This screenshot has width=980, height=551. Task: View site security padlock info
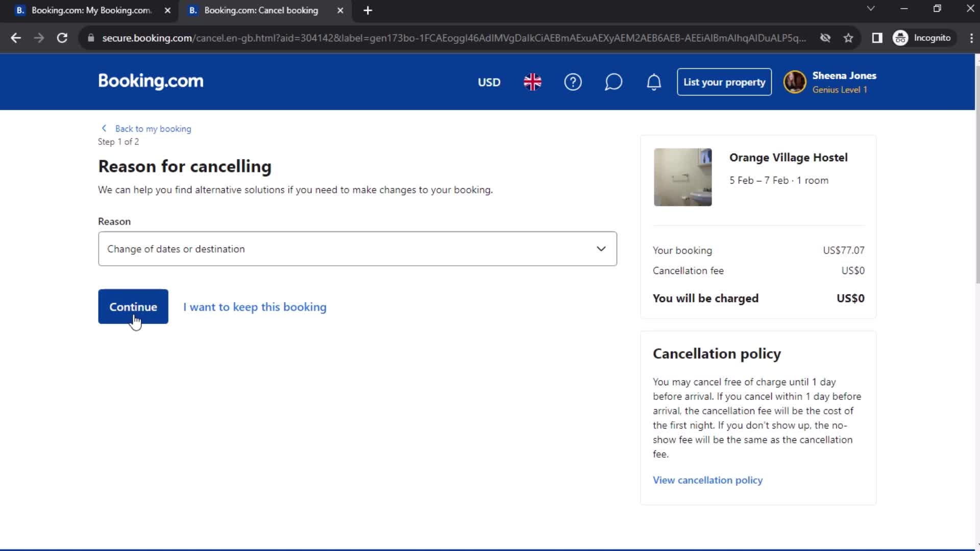click(91, 38)
